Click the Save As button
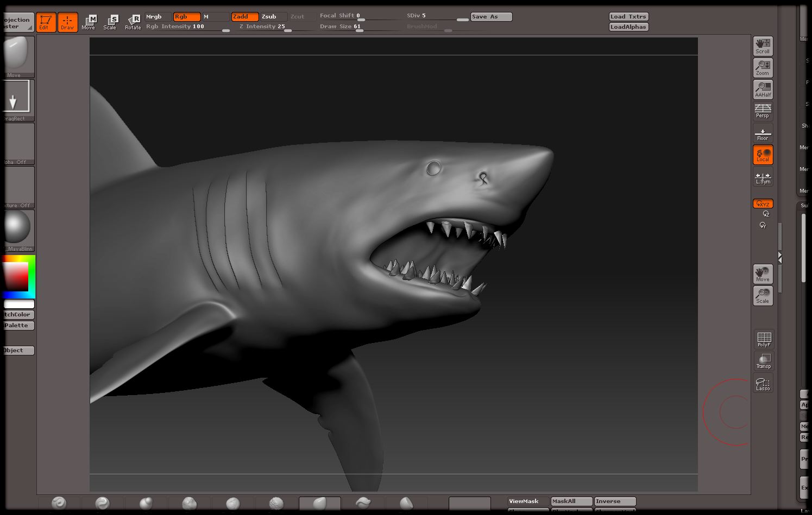This screenshot has width=812, height=515. tap(491, 17)
